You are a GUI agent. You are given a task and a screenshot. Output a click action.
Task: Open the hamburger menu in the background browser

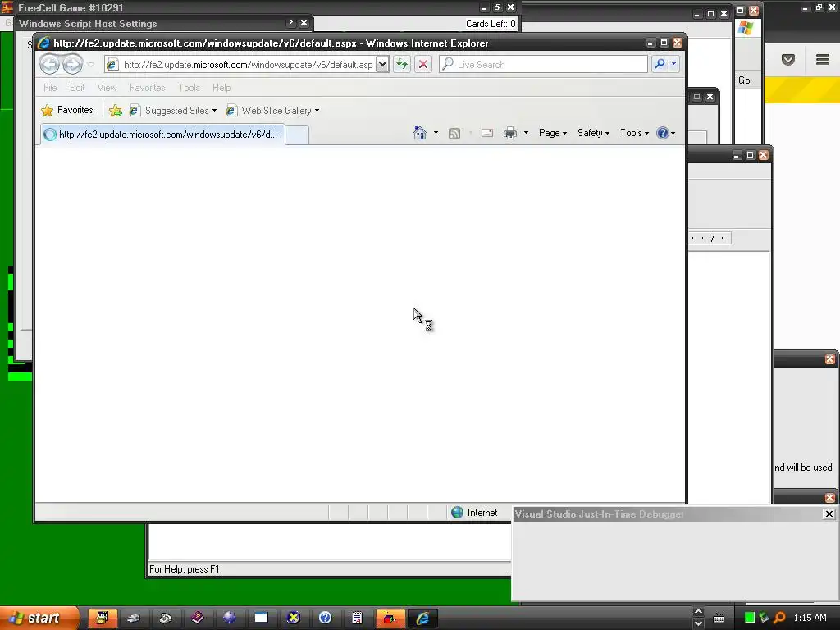pos(823,59)
